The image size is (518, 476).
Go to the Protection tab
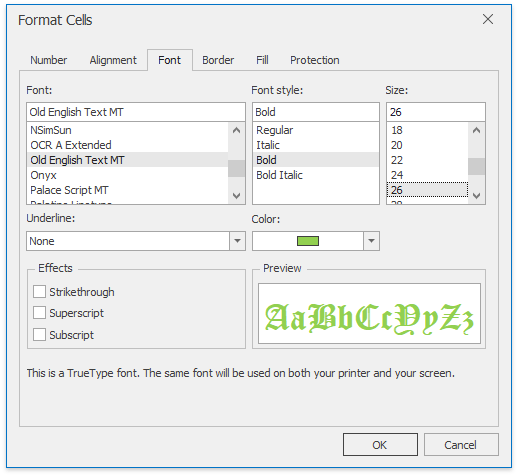(315, 60)
